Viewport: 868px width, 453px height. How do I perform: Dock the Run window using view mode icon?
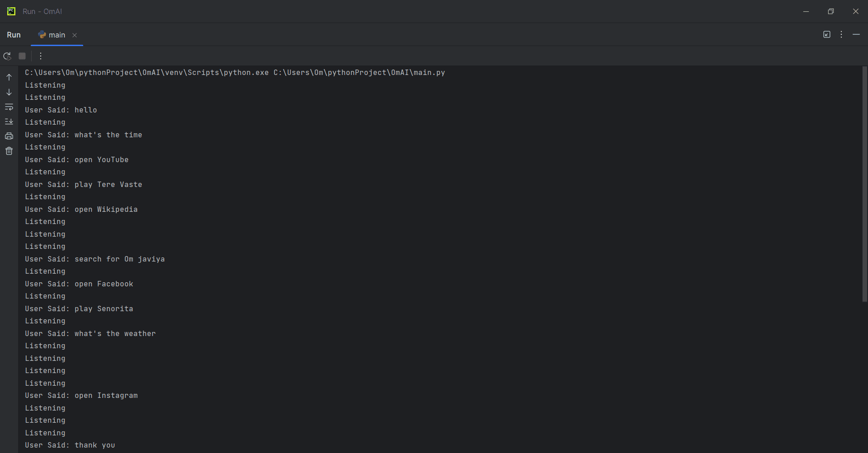[x=827, y=34]
